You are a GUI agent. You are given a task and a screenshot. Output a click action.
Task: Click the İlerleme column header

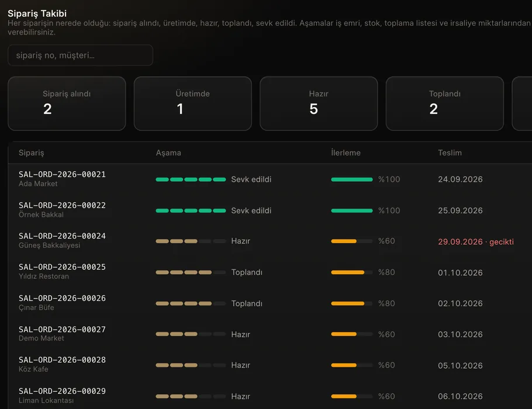[346, 153]
